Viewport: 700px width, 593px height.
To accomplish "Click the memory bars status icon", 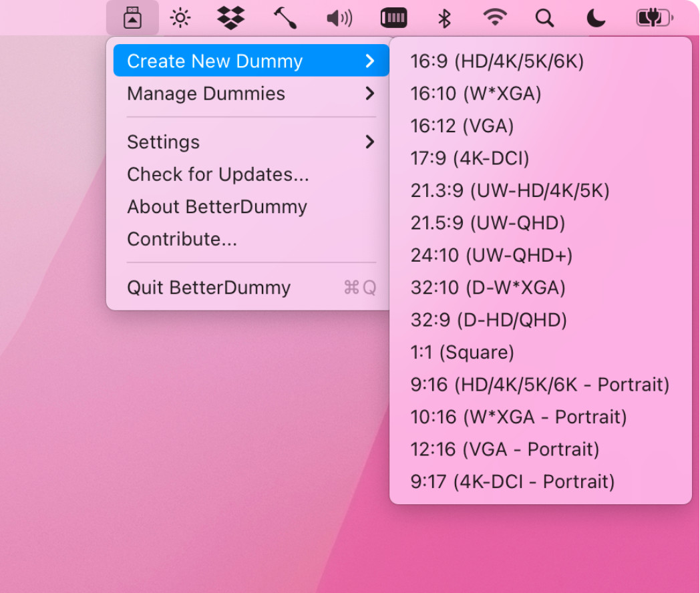I will pos(394,18).
